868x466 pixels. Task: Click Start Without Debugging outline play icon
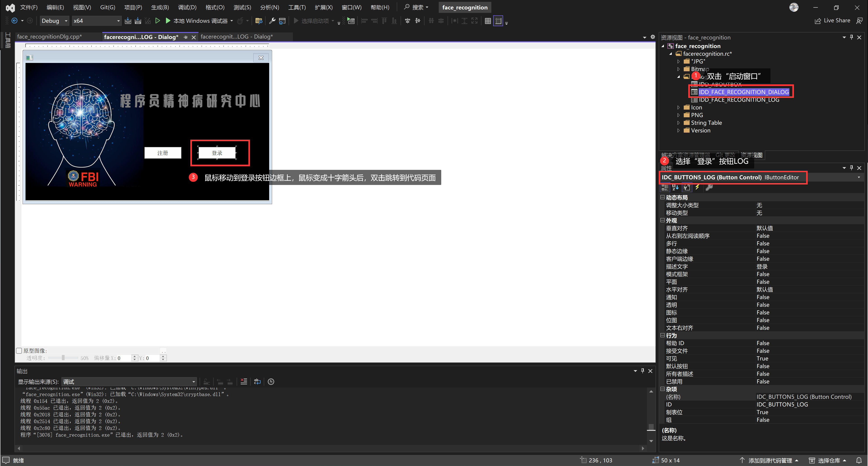157,21
